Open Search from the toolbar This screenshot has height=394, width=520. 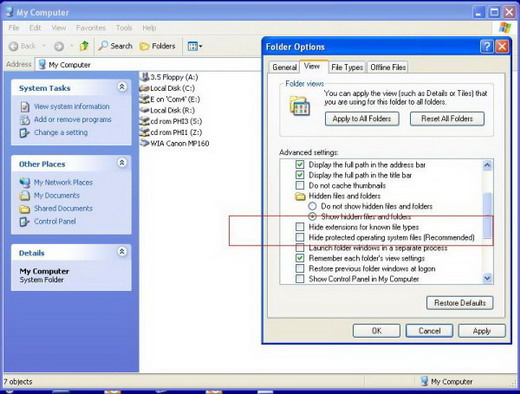pos(116,46)
